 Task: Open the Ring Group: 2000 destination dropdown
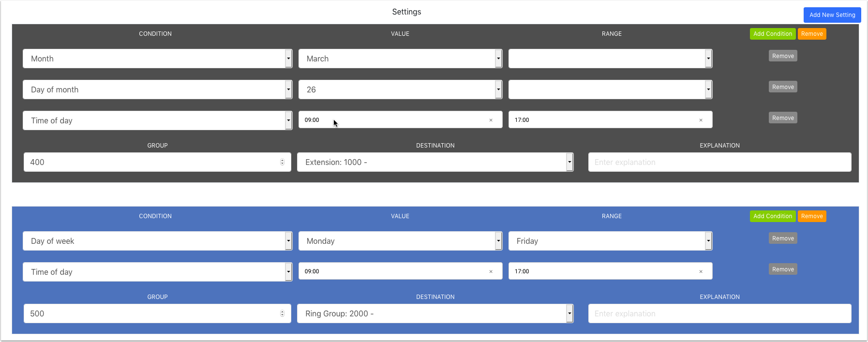click(x=569, y=313)
